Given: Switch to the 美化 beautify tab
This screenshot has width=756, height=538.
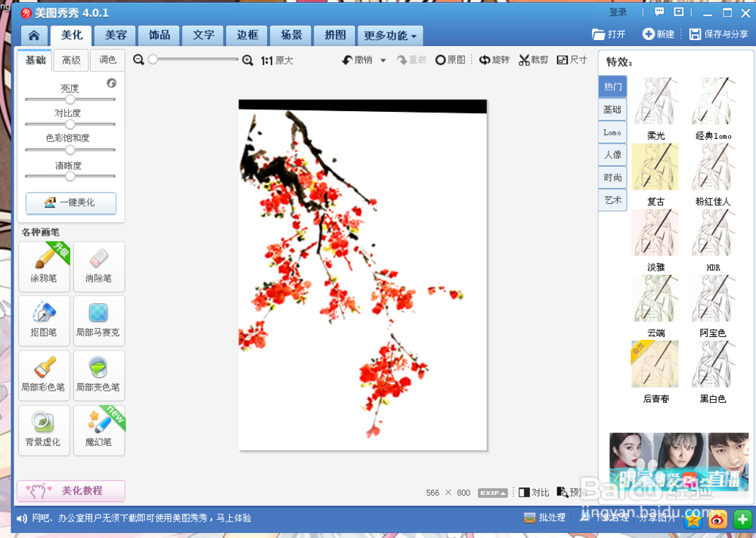Looking at the screenshot, I should coord(72,36).
